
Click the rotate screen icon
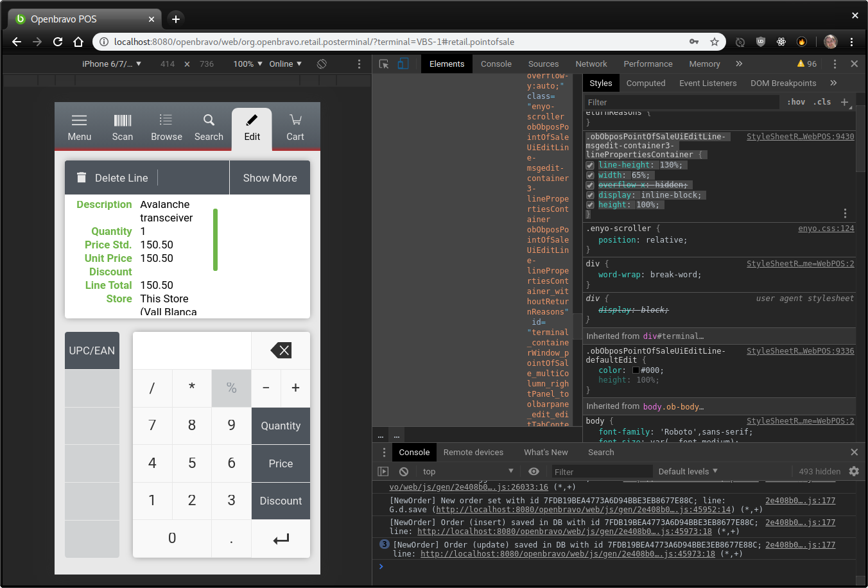click(x=322, y=64)
